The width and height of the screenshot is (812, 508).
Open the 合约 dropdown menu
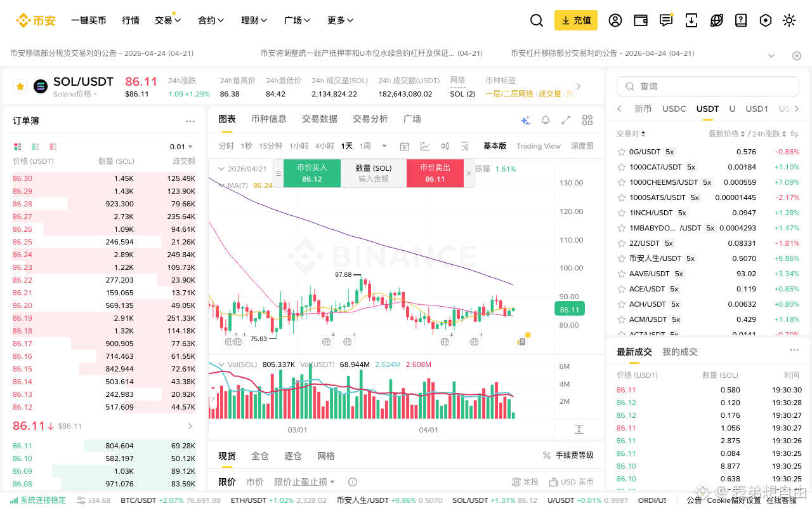click(211, 20)
